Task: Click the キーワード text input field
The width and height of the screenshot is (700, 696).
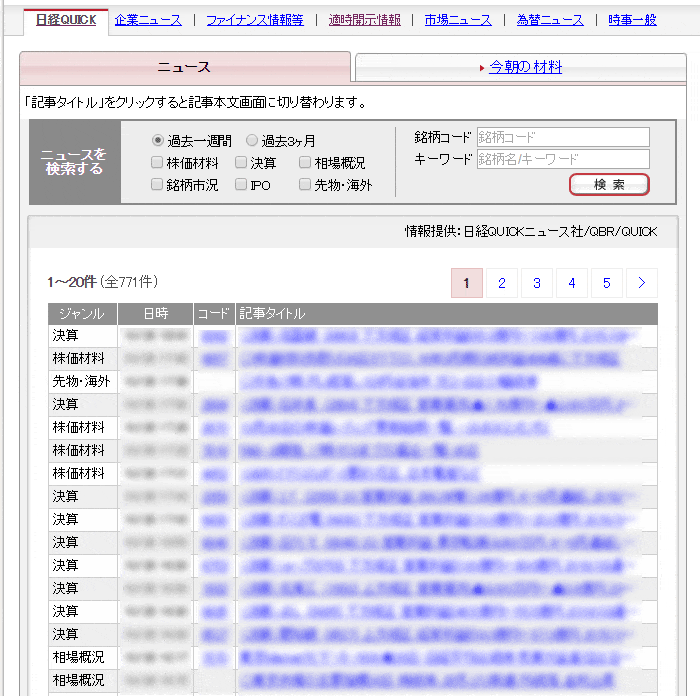Action: click(563, 159)
